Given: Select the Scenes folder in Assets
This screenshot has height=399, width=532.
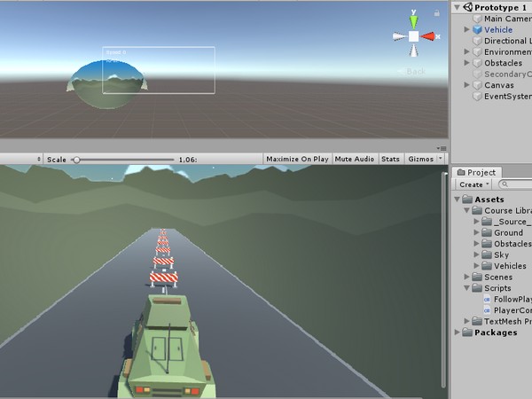Looking at the screenshot, I should point(497,277).
